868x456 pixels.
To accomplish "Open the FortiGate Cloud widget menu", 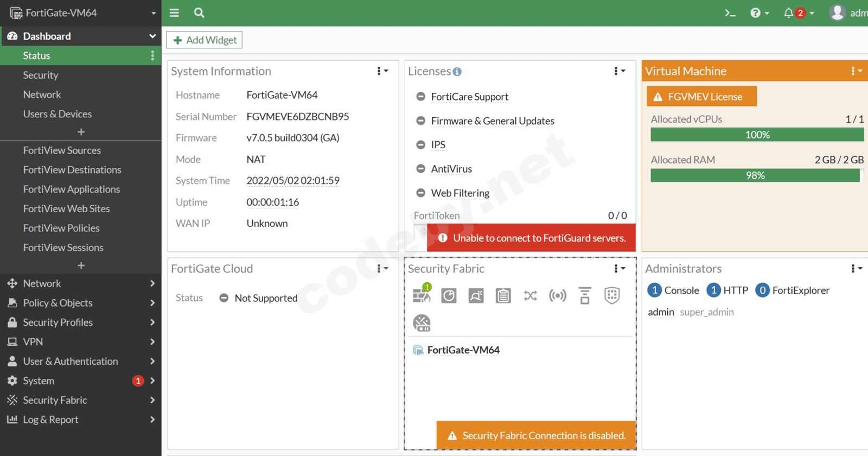I will [382, 269].
